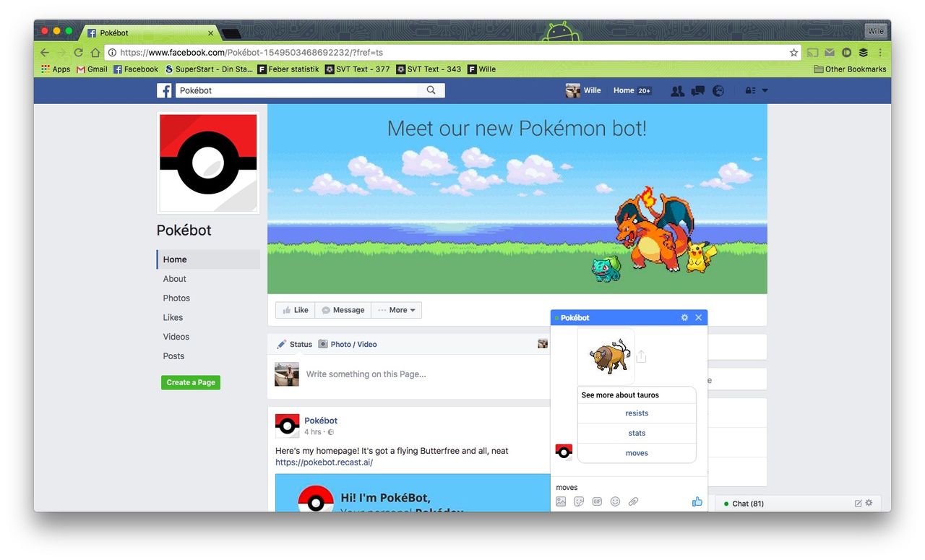Click the Buffer stacked-layers extension icon

[x=863, y=53]
